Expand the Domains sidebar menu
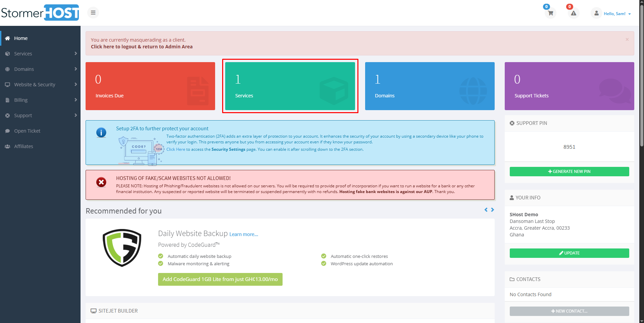The height and width of the screenshot is (323, 644). (40, 69)
